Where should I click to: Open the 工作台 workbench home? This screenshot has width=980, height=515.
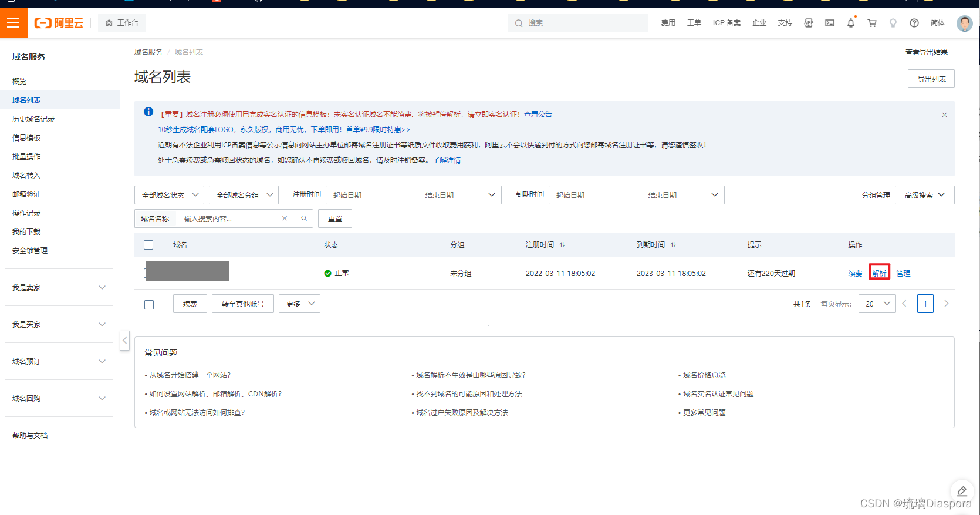coord(122,23)
